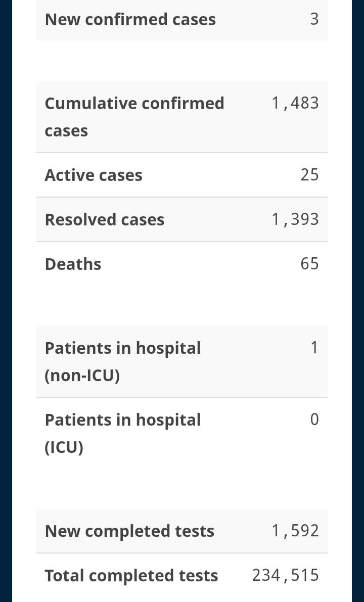Select Patients in hospital (ICU) label

[x=123, y=433]
